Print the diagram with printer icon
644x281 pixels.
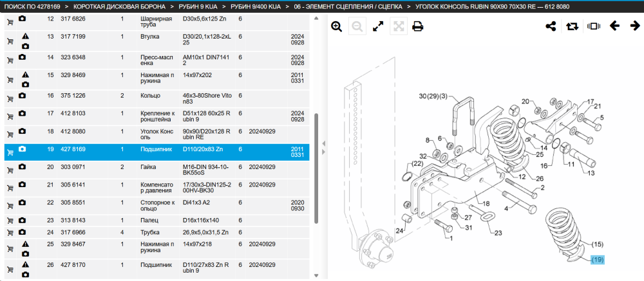[x=418, y=27]
